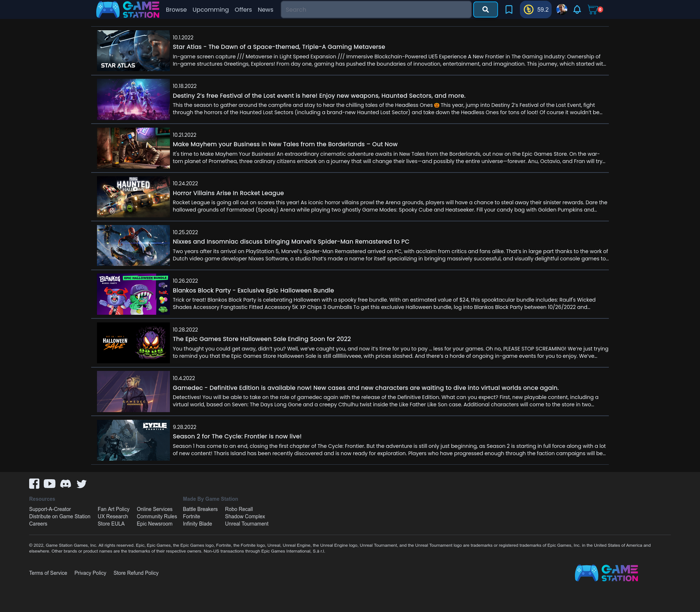
Task: Open the Fortnite footer link
Action: point(191,516)
